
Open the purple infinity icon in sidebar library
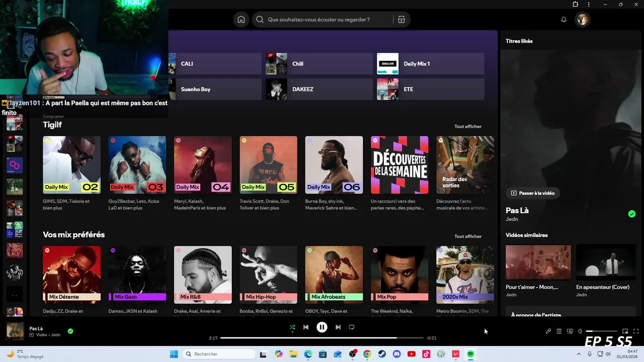15,165
